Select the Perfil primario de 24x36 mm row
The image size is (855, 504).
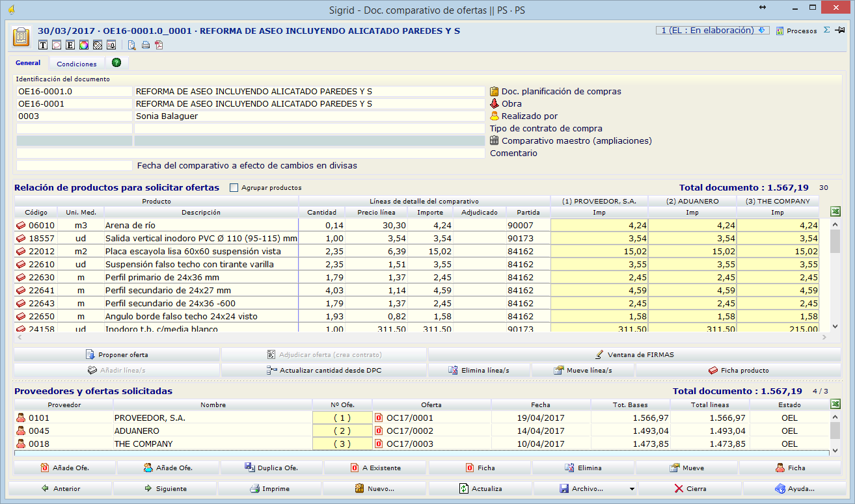coord(416,278)
